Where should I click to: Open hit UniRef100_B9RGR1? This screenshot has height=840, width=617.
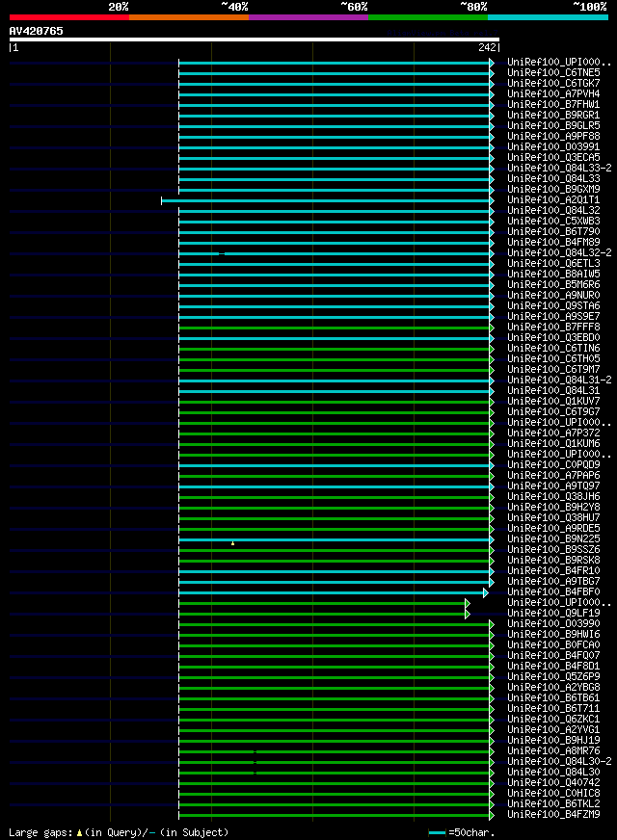tap(553, 116)
